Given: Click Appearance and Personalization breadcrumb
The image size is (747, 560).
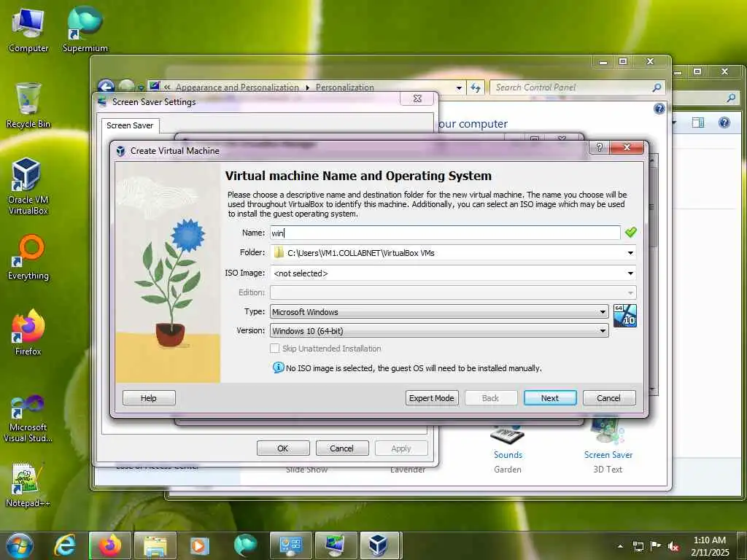Looking at the screenshot, I should [237, 87].
